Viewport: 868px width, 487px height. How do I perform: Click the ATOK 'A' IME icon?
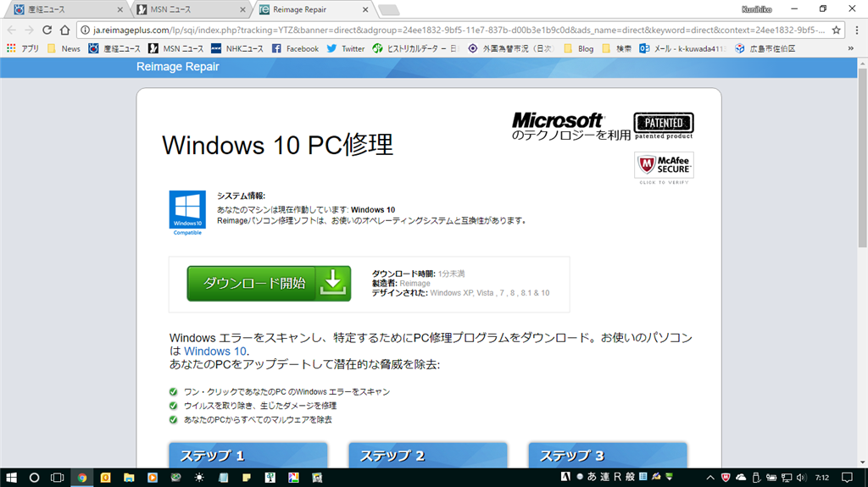click(565, 477)
